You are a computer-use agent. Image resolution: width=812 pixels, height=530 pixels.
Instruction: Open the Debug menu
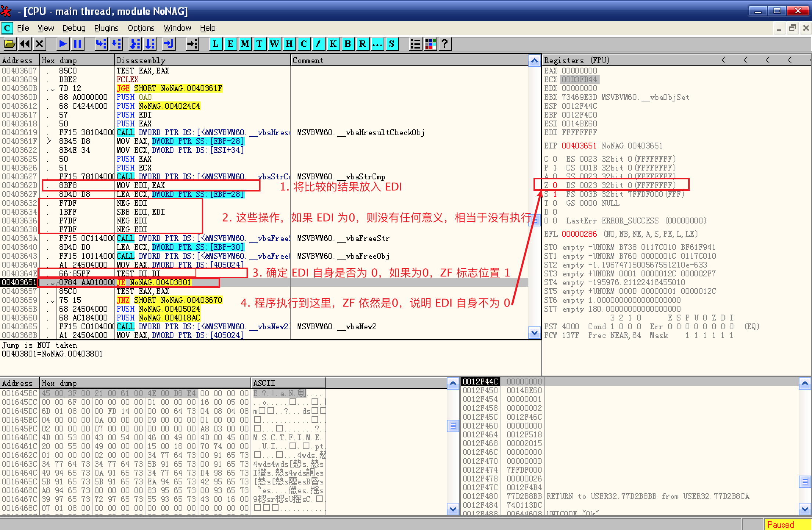click(x=74, y=28)
